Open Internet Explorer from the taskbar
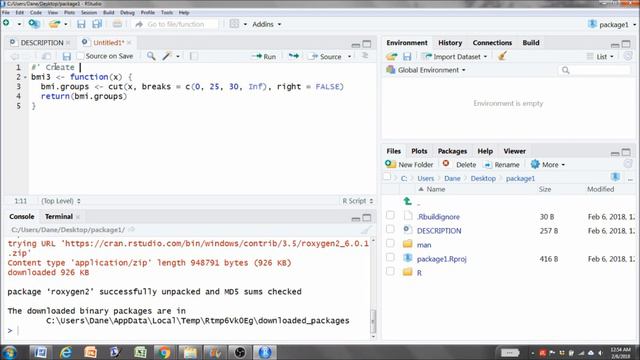The width and height of the screenshot is (640, 360). click(x=66, y=352)
